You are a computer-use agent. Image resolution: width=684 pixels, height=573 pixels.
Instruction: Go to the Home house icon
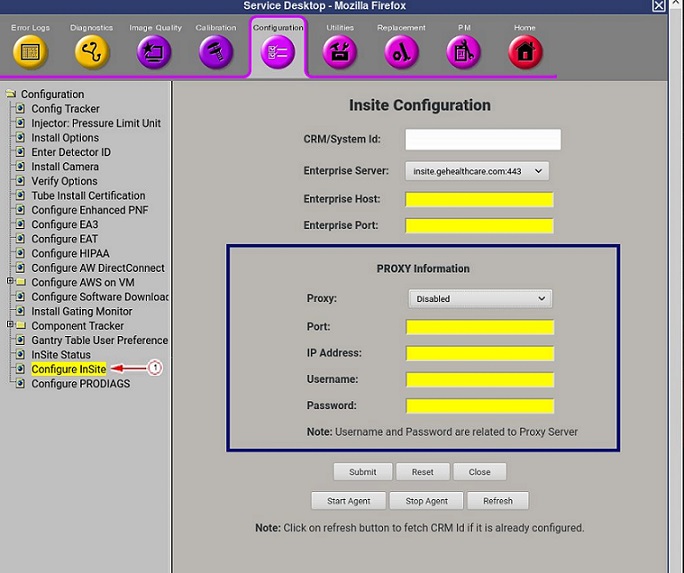(525, 52)
